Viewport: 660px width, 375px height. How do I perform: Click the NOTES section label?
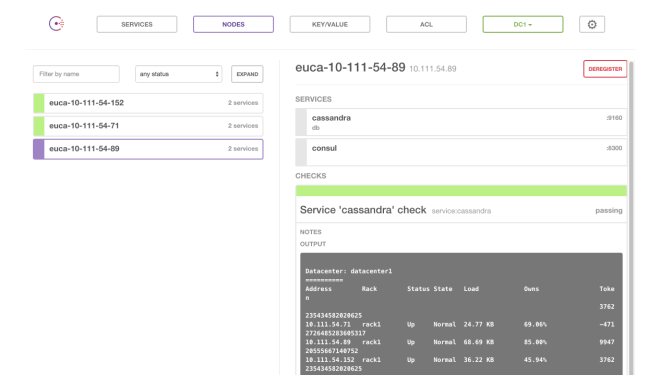click(x=311, y=232)
